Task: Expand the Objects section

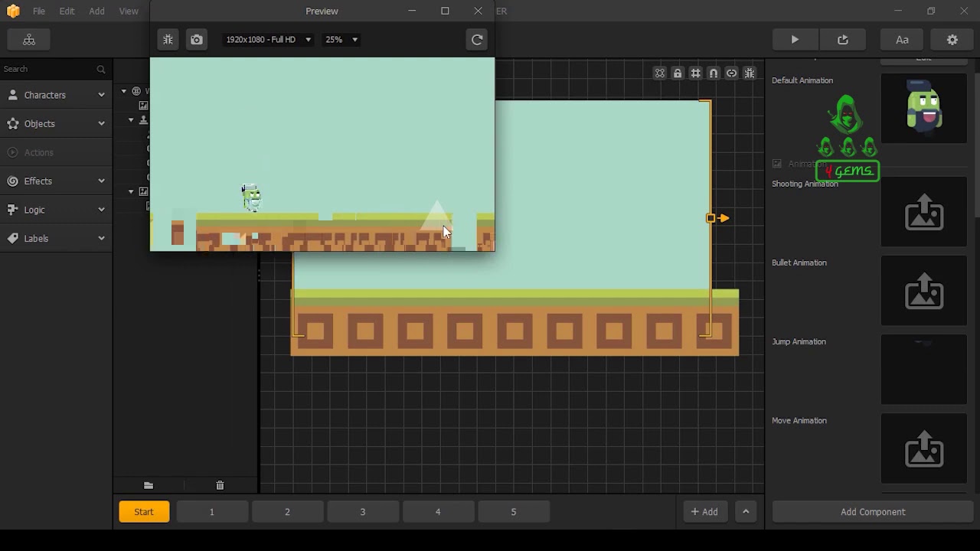Action: (101, 124)
